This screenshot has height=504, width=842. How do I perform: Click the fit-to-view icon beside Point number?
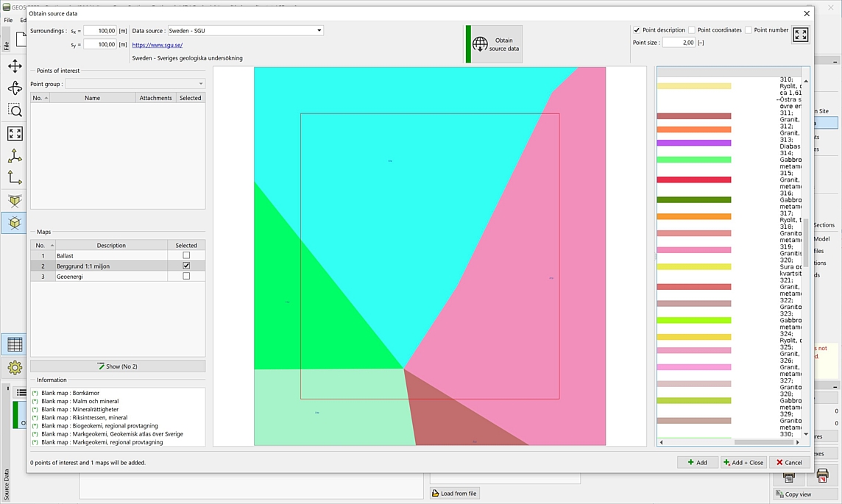point(800,35)
